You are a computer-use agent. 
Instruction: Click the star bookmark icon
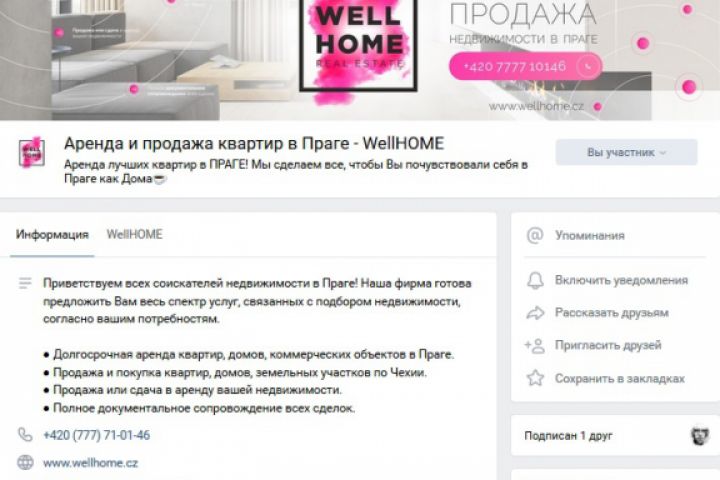coord(535,378)
